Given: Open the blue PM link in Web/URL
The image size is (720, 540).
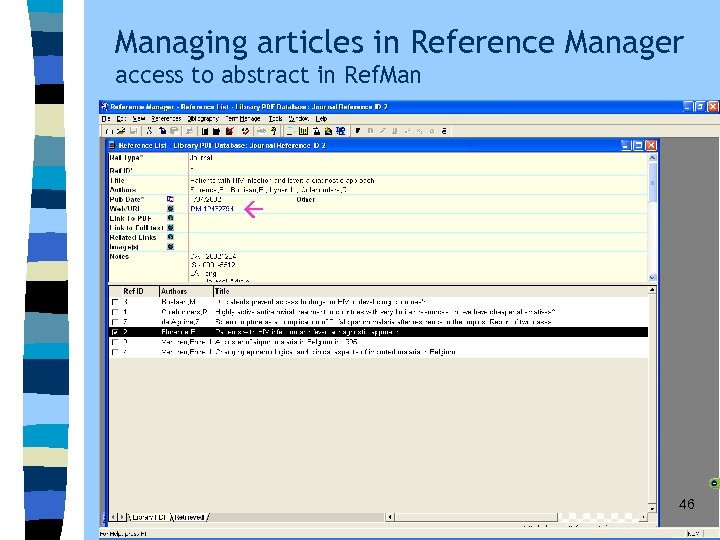Looking at the screenshot, I should pos(212,208).
